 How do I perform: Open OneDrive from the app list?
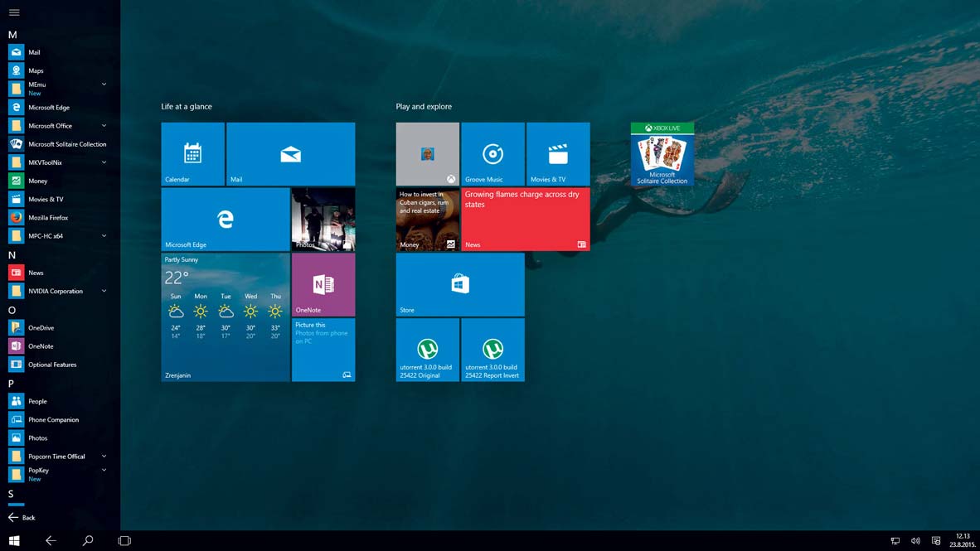[x=57, y=328]
